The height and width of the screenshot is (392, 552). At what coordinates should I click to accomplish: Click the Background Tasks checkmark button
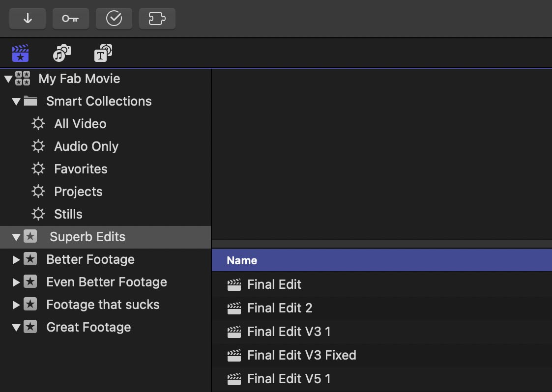114,18
